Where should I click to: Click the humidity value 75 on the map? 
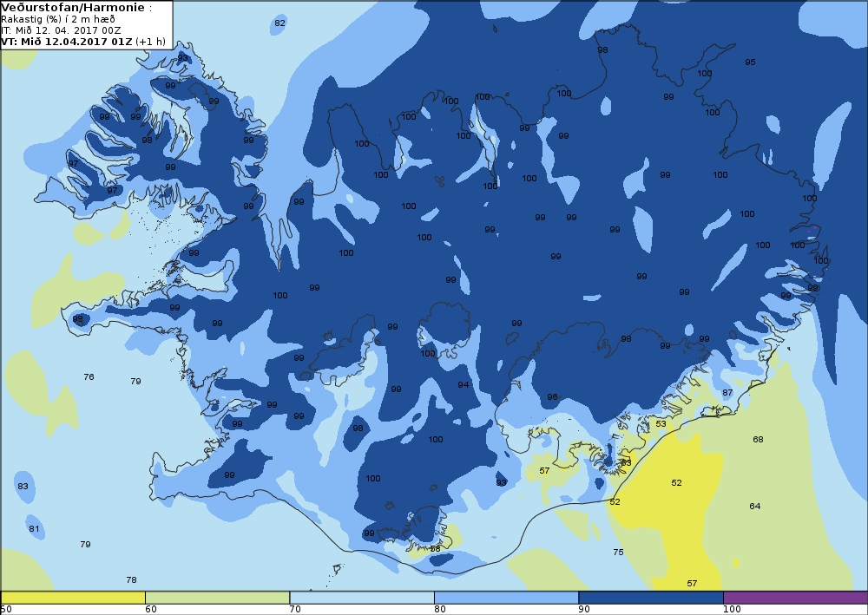pyautogui.click(x=618, y=552)
